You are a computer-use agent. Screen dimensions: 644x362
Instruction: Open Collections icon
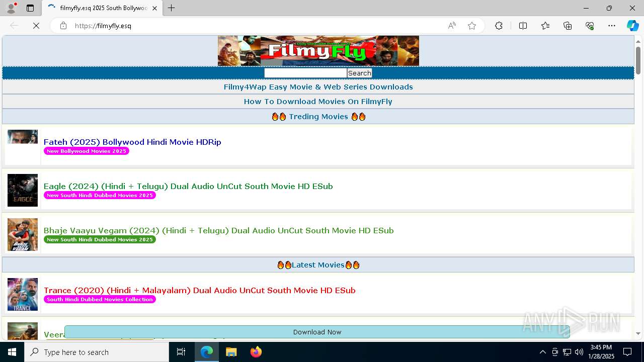click(x=568, y=26)
